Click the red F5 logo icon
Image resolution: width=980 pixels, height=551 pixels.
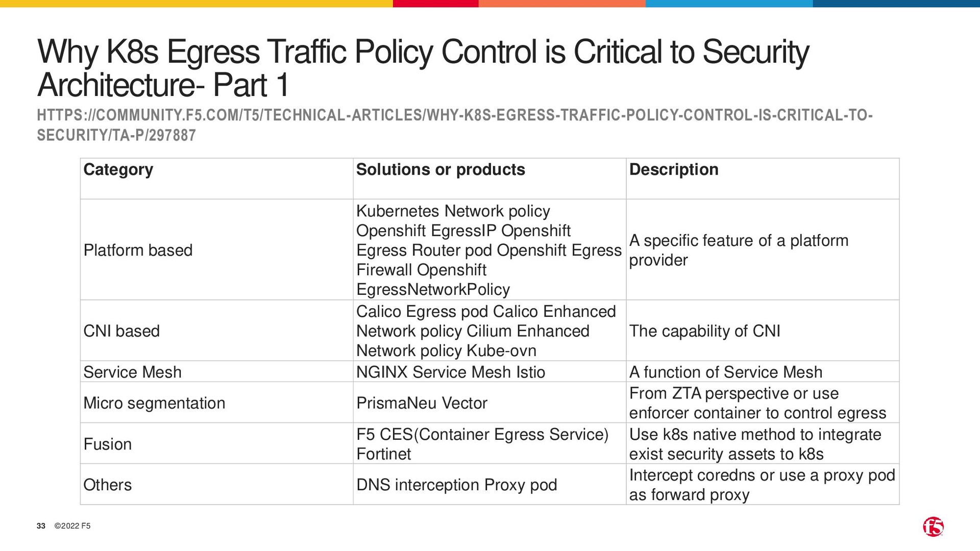[933, 527]
